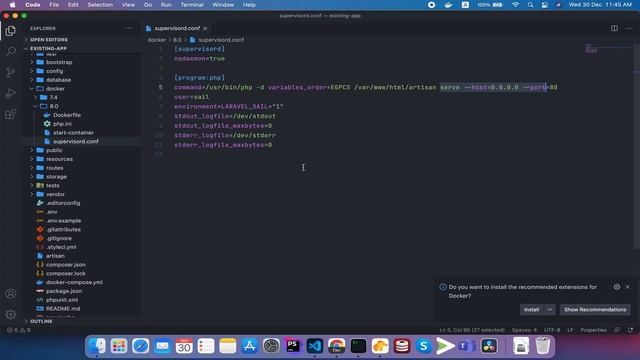The height and width of the screenshot is (360, 640).
Task: Expand the Open Editors section
Action: [48, 40]
